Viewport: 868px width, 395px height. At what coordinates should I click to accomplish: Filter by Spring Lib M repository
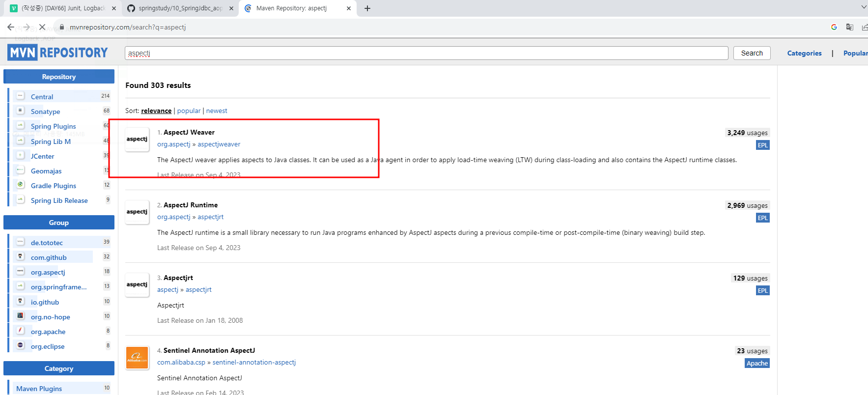click(x=51, y=141)
